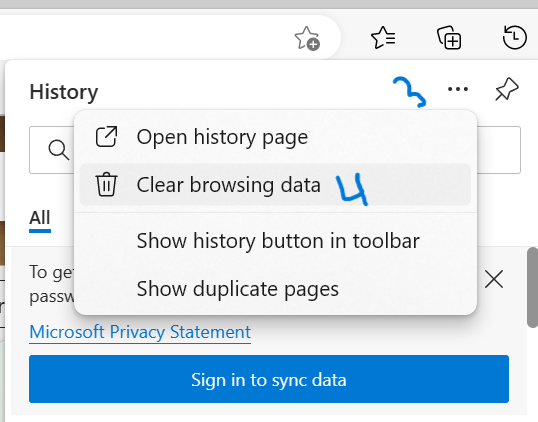
Task: Open the Favorites list icon
Action: click(383, 37)
